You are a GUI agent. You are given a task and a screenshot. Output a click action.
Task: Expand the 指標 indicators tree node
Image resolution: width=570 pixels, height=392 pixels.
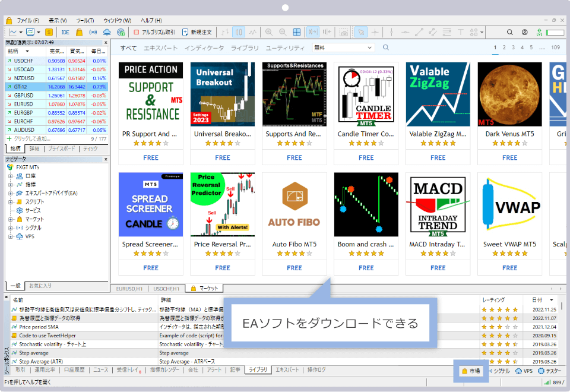point(11,185)
